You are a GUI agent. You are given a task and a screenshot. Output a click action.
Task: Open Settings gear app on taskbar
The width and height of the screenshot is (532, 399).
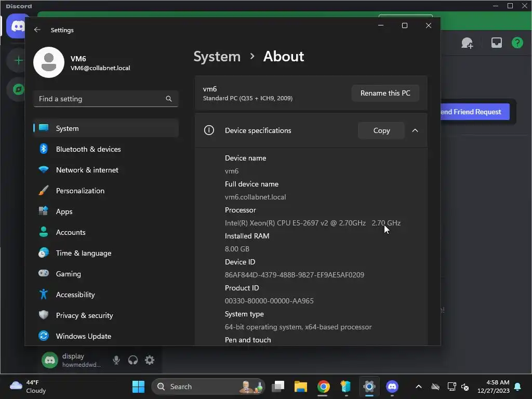tap(369, 387)
